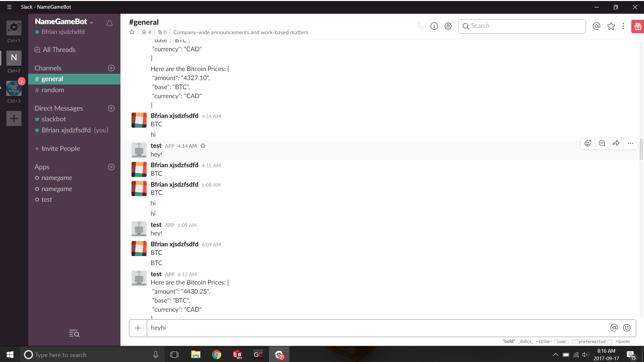This screenshot has width=644, height=362.
Task: Star the test 4:14 AM message
Action: pyautogui.click(x=203, y=146)
